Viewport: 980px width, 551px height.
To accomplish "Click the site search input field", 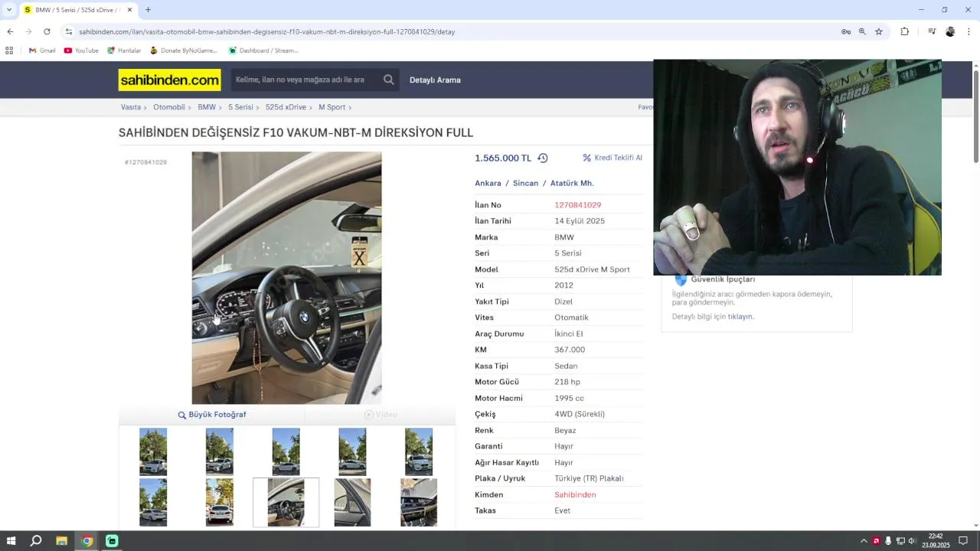I will click(x=306, y=80).
